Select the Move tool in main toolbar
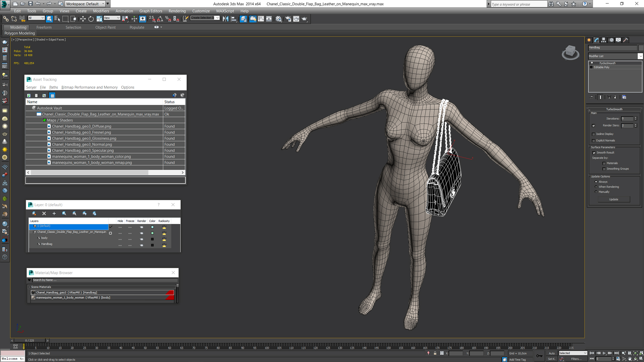 coord(83,19)
